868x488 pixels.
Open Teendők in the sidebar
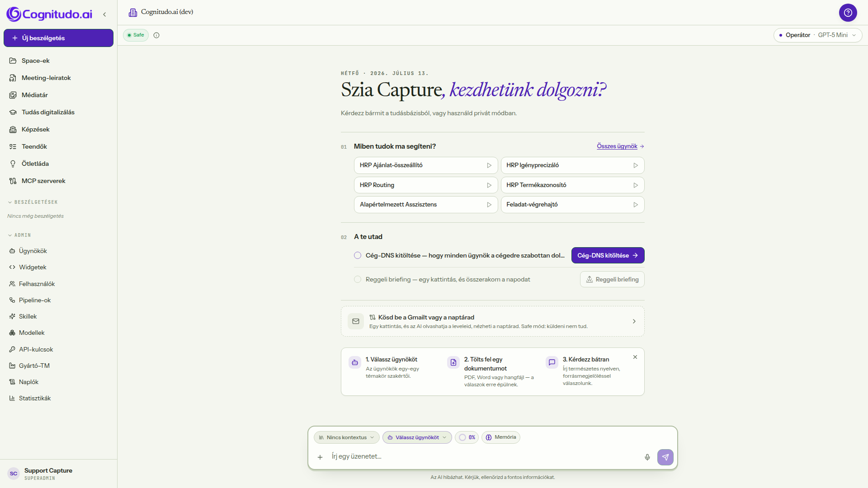(58, 146)
